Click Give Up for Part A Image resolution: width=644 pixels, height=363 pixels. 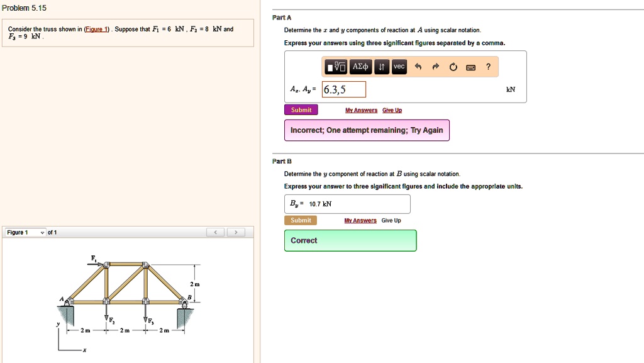pos(392,110)
